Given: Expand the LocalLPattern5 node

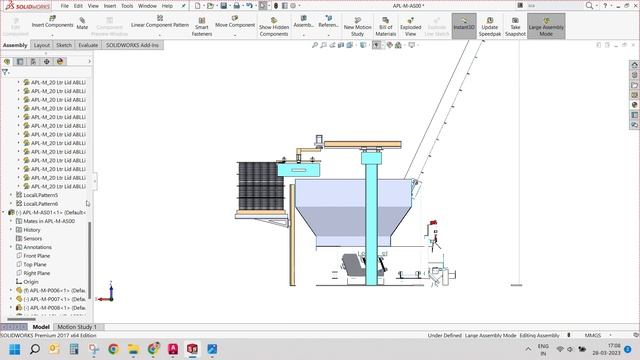Looking at the screenshot, I should pos(11,195).
